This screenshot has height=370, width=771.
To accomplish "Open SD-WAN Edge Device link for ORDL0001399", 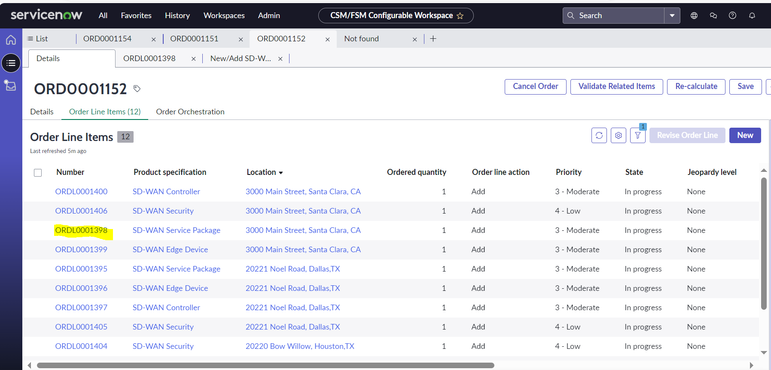I will [170, 249].
